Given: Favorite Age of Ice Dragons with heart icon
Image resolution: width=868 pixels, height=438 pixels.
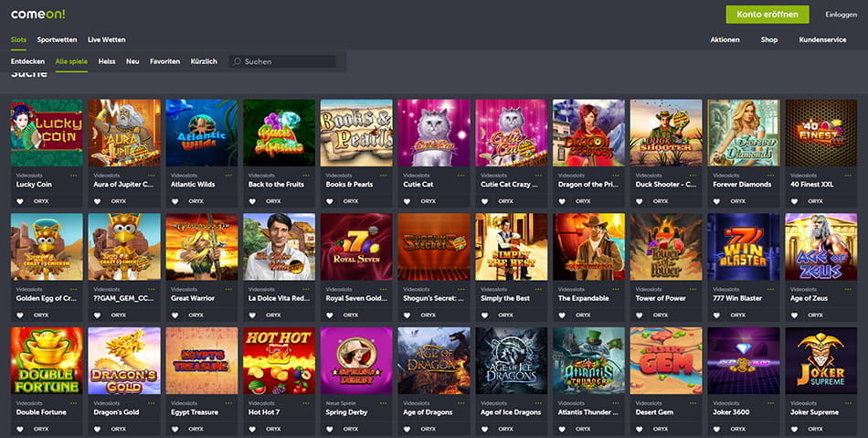Looking at the screenshot, I should [485, 429].
